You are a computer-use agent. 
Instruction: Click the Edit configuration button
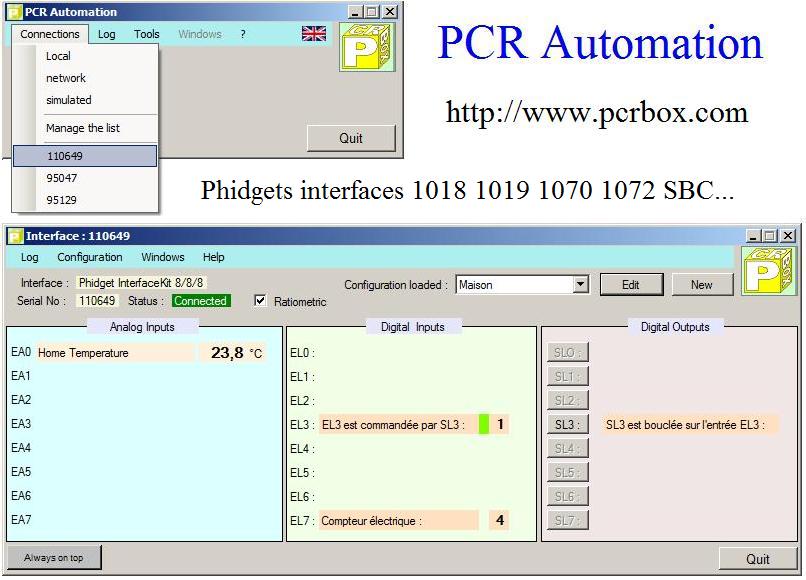[631, 284]
